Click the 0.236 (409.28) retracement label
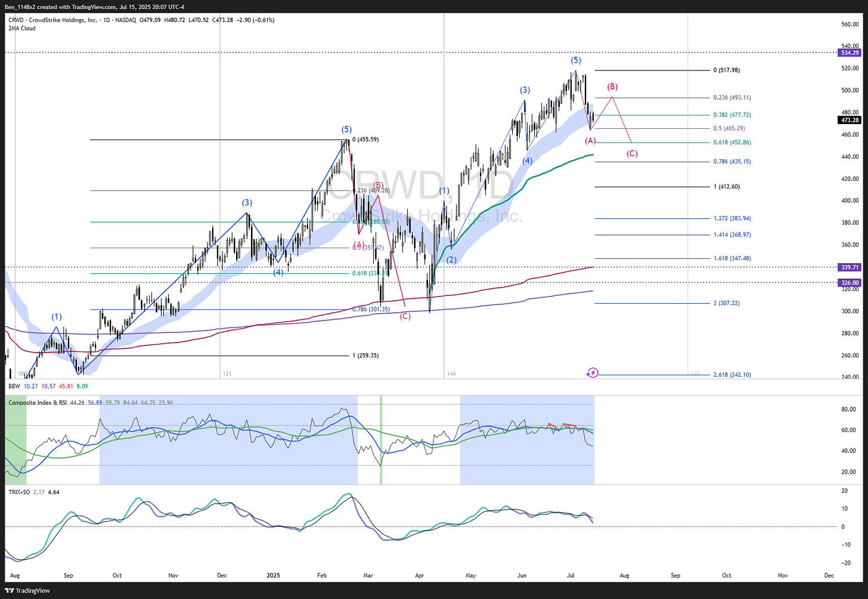Viewport: 868px width, 599px height. pos(371,191)
